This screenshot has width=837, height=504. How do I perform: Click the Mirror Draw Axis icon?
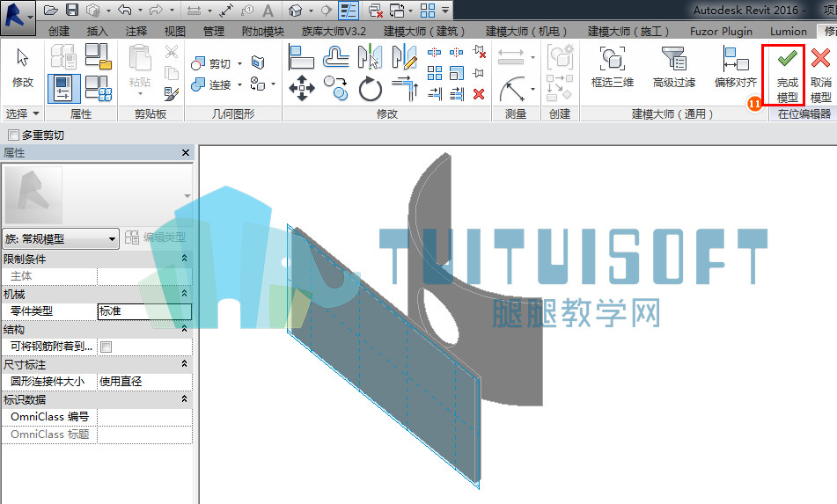(404, 57)
